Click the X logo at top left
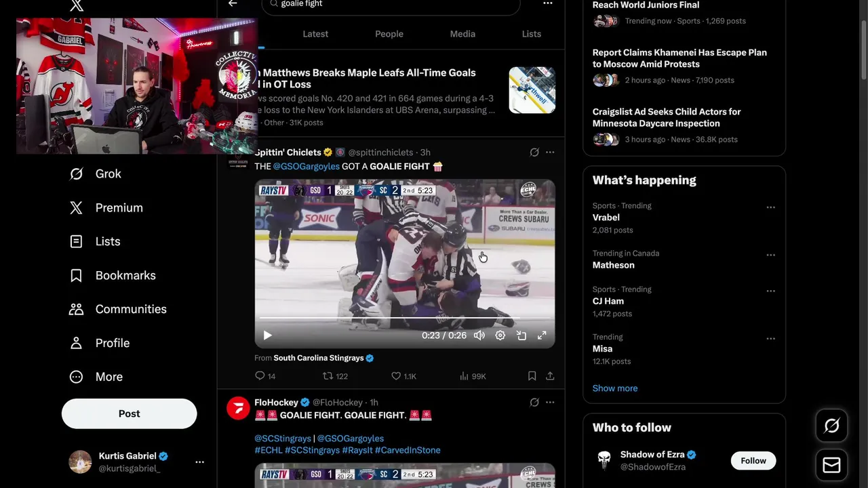868x488 pixels. point(77,6)
